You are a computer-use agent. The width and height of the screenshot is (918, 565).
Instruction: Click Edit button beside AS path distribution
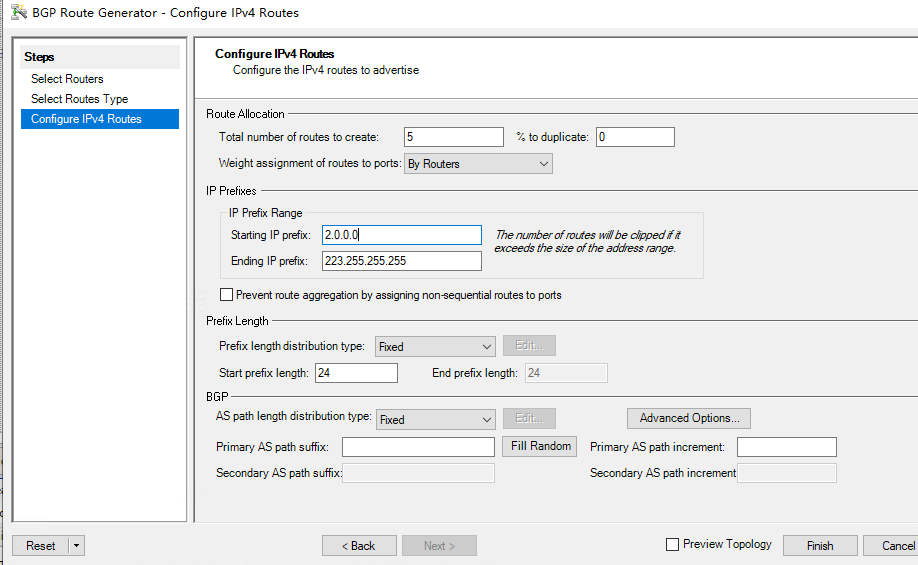529,418
